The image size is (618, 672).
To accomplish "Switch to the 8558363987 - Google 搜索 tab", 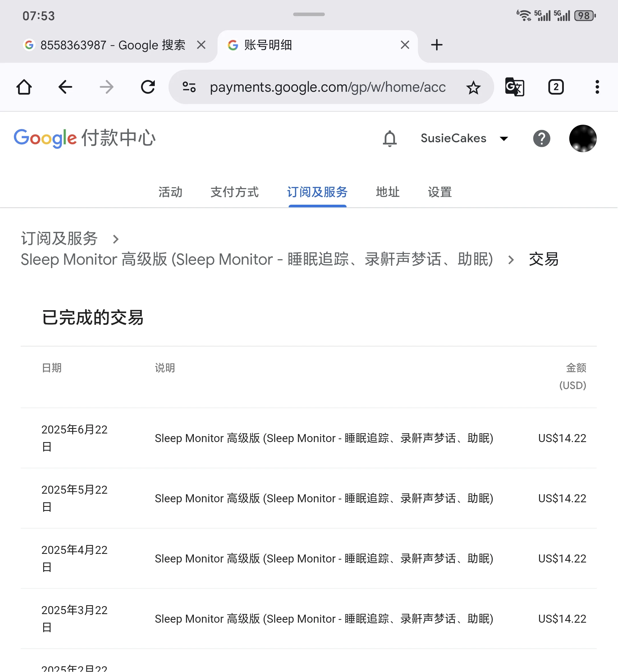I will [x=113, y=45].
